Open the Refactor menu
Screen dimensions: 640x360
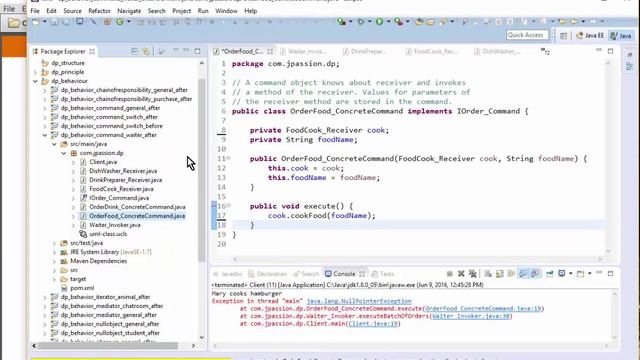point(99,11)
